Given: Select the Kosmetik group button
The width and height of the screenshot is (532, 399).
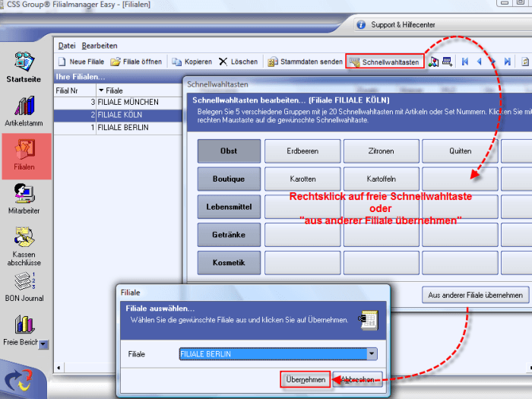Looking at the screenshot, I should (x=229, y=263).
